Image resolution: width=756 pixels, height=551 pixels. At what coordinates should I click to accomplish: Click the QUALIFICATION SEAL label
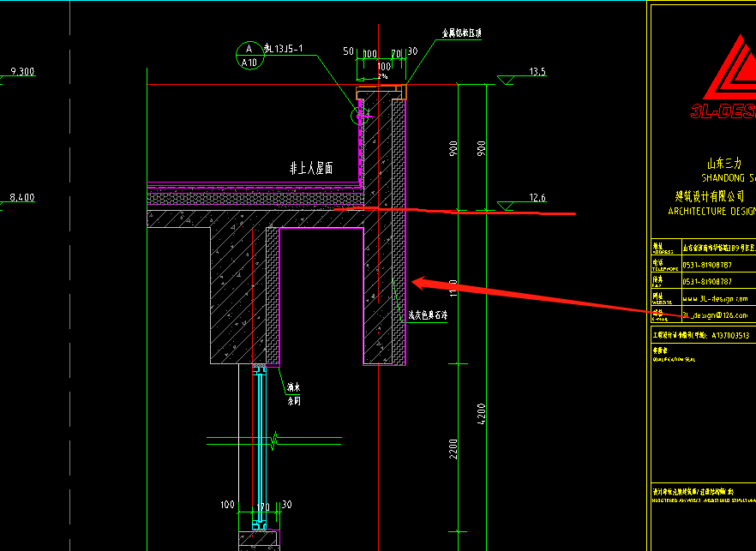click(674, 359)
